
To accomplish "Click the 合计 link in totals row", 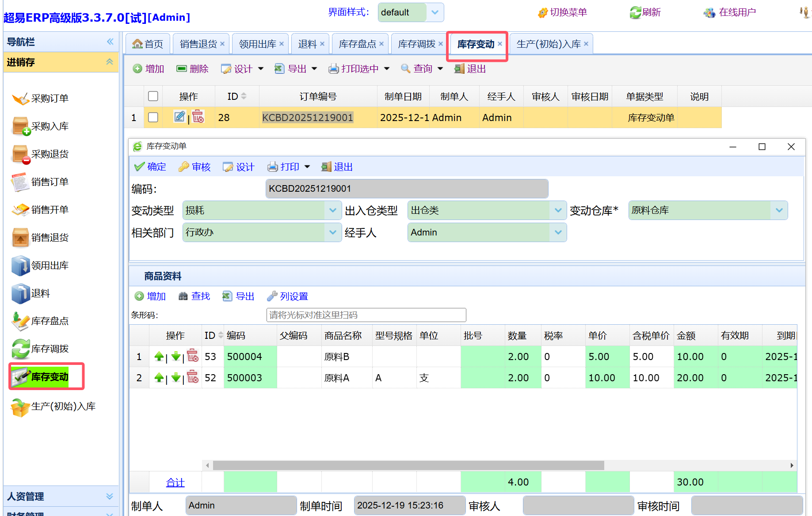I will tap(175, 482).
